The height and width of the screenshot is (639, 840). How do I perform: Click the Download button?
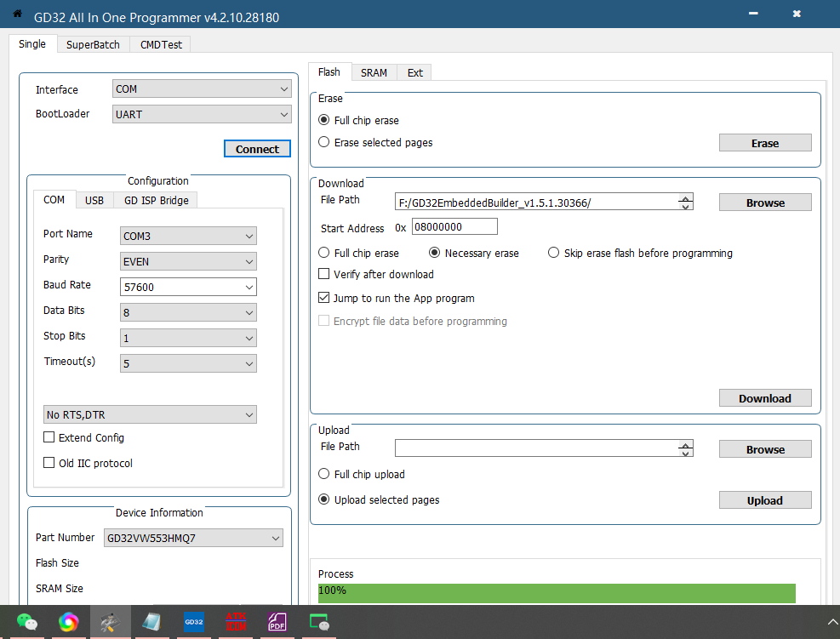(765, 398)
